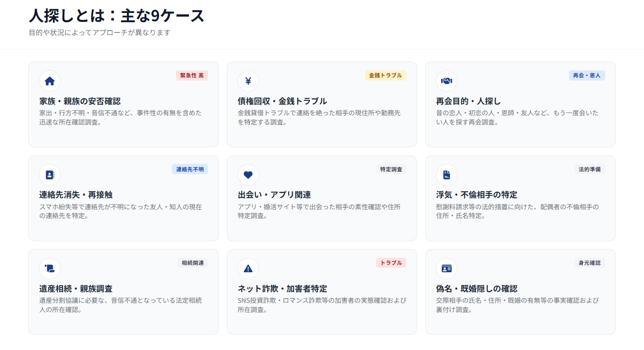Screen dimensions: 644x350
Task: Open the 債権回収・金銭トラブル heading
Action: [282, 101]
